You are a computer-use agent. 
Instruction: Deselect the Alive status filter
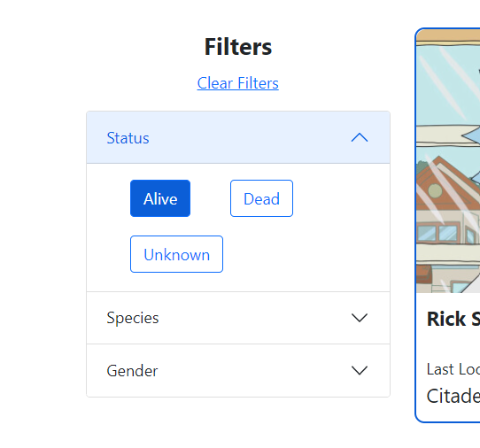click(160, 198)
